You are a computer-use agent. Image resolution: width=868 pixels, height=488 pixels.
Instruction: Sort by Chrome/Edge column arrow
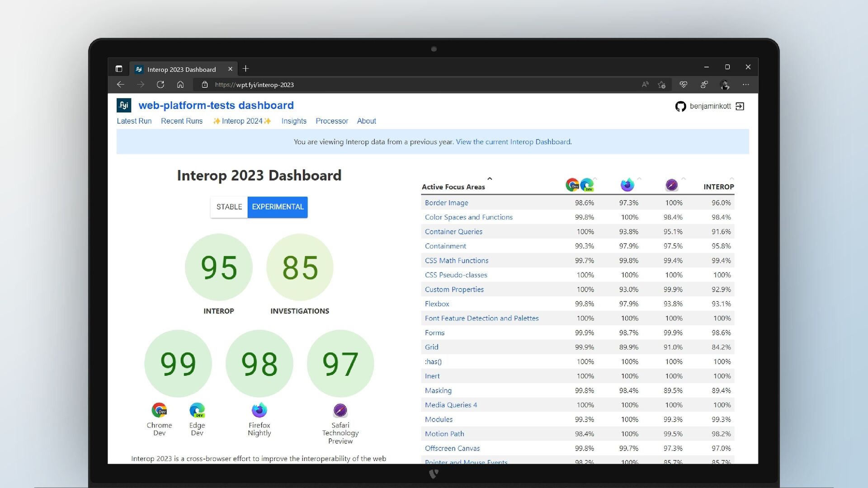(595, 179)
